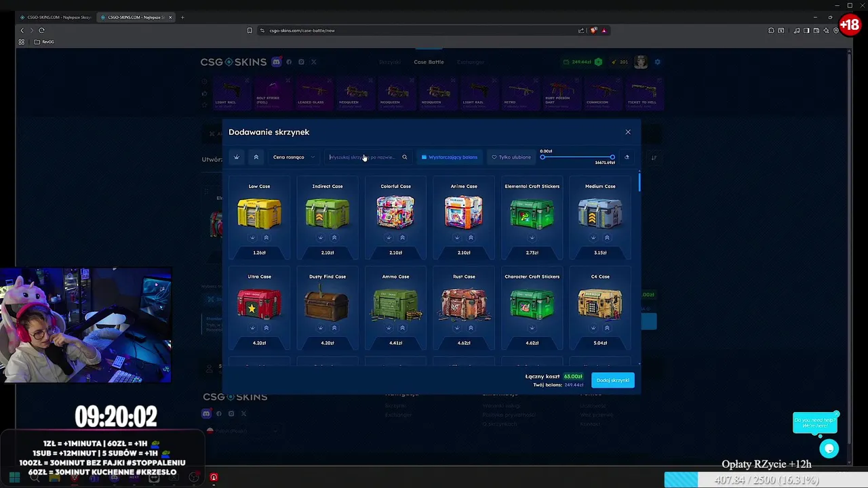Click the browser address bar URL
The width and height of the screenshot is (868, 488).
(302, 30)
